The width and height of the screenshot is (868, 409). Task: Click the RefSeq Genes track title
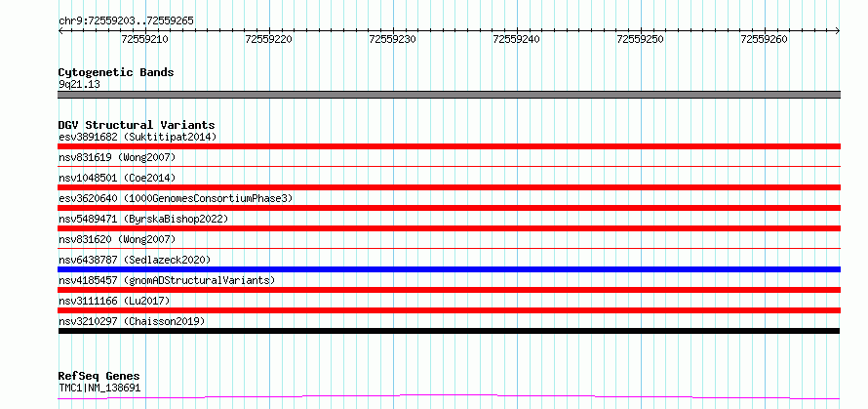[x=99, y=377]
